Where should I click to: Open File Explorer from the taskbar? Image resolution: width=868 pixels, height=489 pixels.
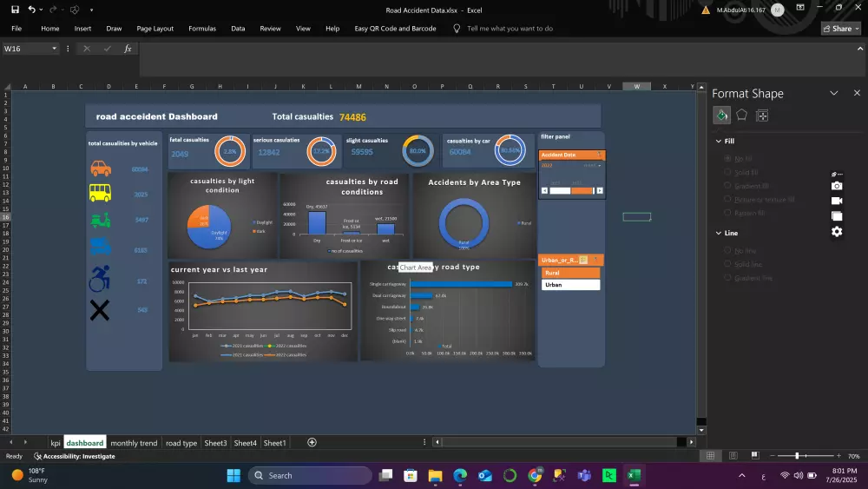[435, 475]
